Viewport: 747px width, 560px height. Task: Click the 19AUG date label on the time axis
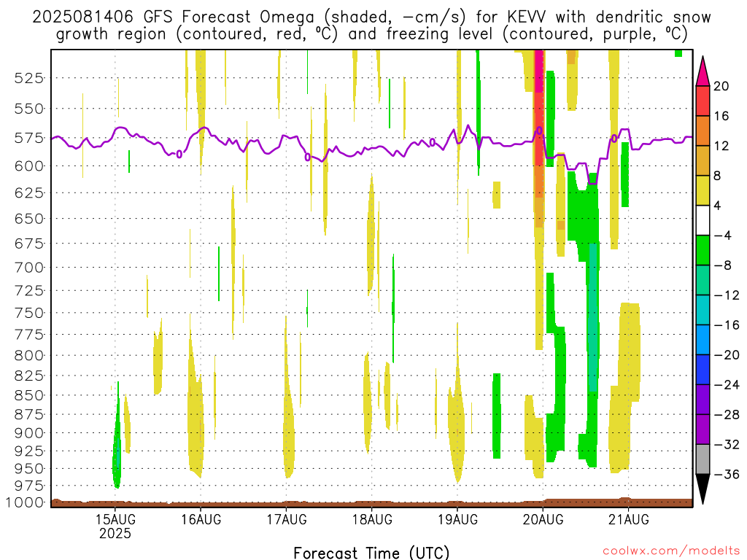[x=457, y=519]
